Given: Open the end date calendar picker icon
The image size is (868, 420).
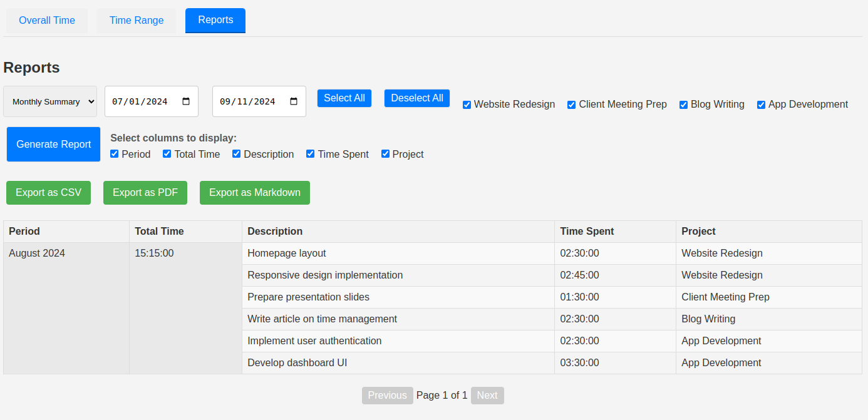Looking at the screenshot, I should click(294, 101).
